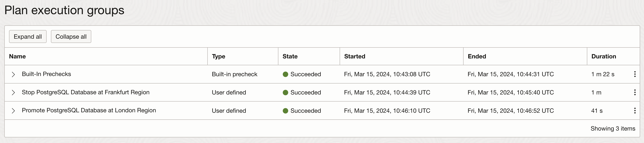The height and width of the screenshot is (143, 644).
Task: Click the Ended column header
Action: coord(477,56)
